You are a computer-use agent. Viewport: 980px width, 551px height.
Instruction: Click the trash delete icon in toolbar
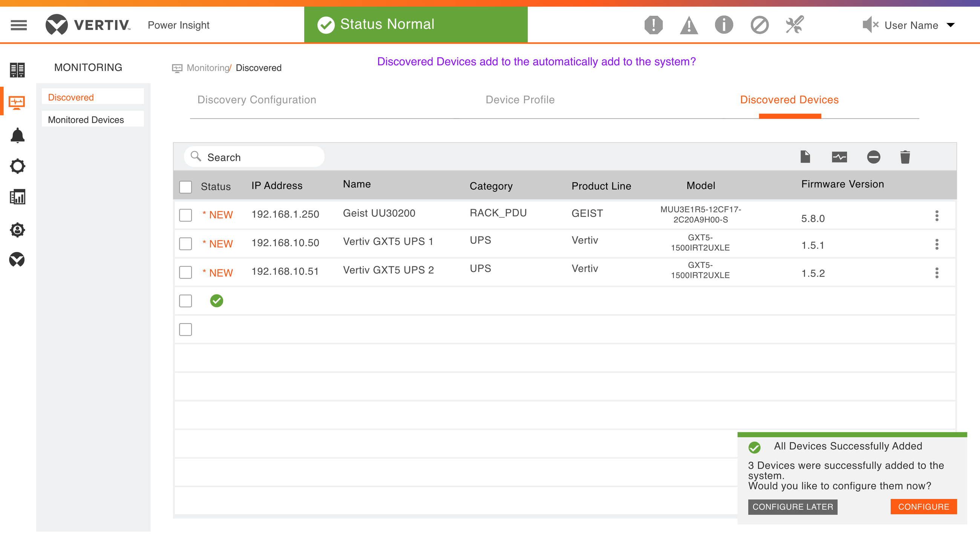[x=905, y=157]
